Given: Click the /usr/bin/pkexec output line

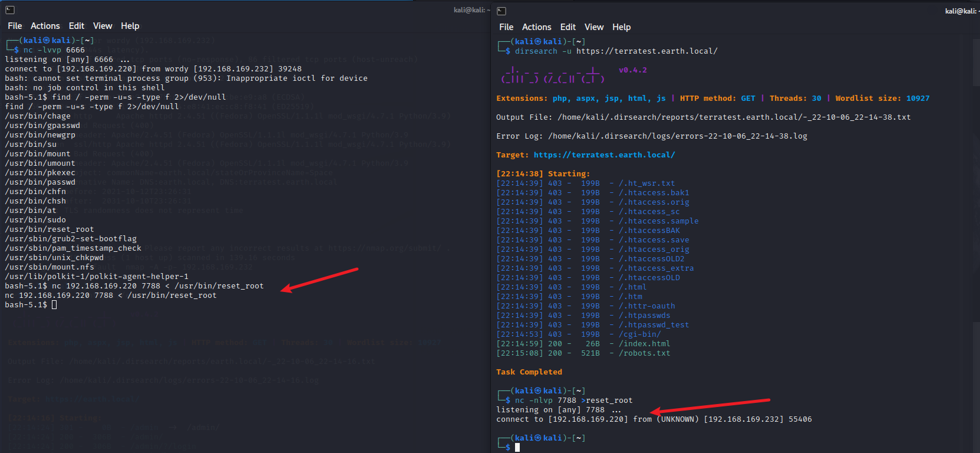Looking at the screenshot, I should click(40, 173).
